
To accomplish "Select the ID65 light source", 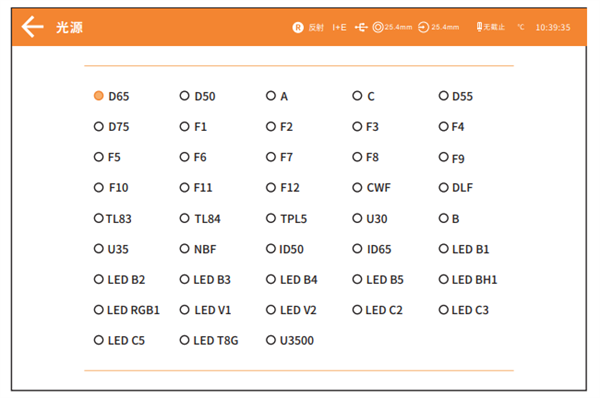I will pos(357,249).
